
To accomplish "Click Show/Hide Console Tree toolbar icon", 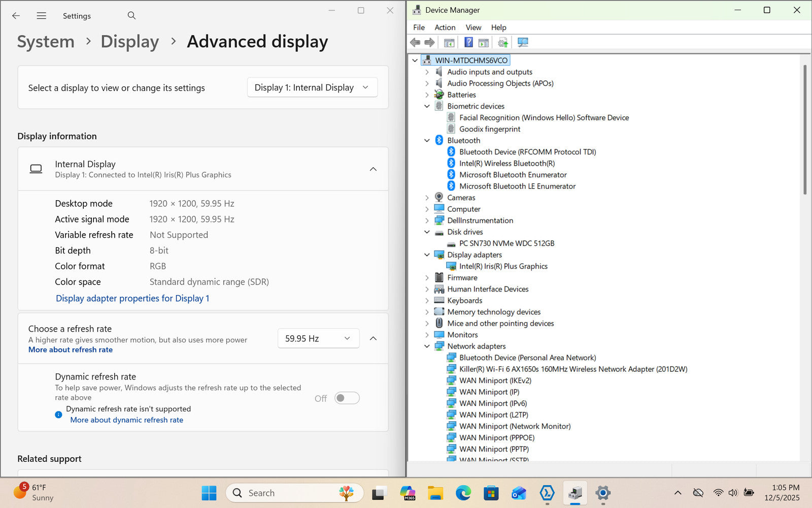I will click(449, 43).
